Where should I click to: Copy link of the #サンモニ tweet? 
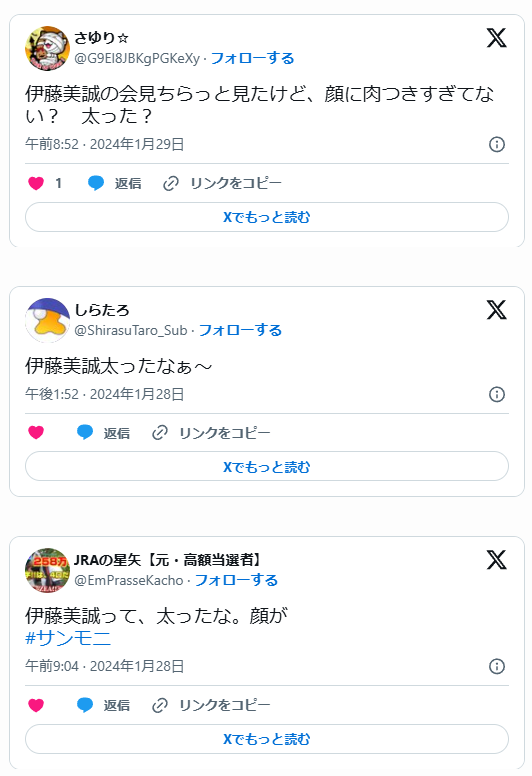pos(211,705)
